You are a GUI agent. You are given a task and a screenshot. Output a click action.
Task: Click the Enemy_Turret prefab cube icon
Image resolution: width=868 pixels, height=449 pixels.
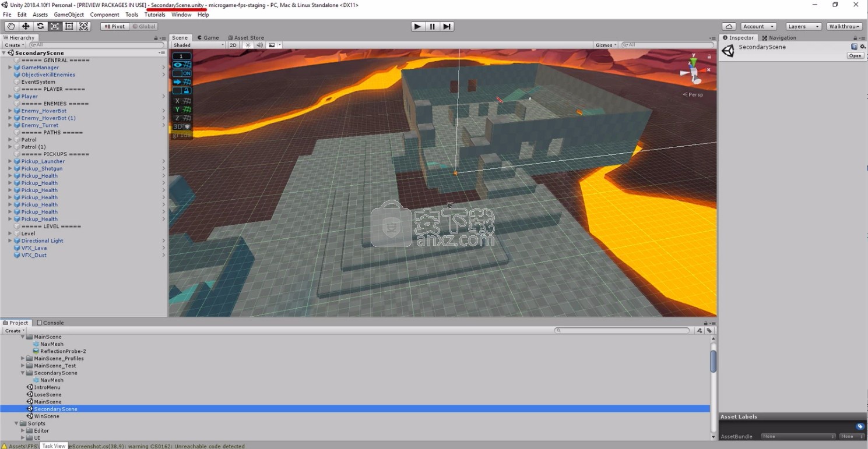coord(17,125)
